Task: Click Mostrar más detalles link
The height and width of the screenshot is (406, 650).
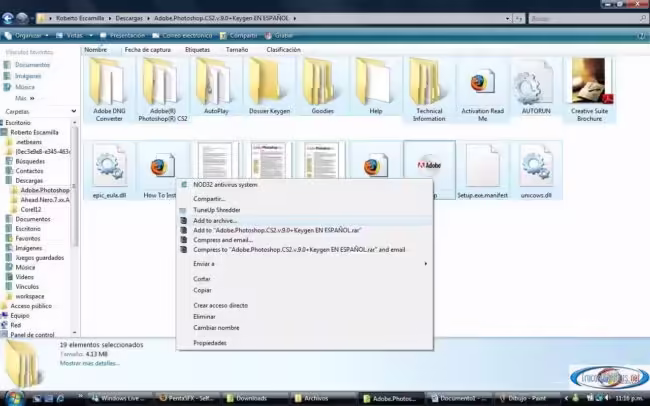Action: (x=90, y=363)
